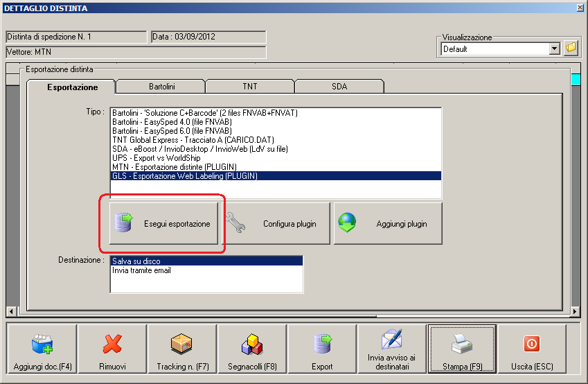
Task: Close the Dettaglio Distinta window
Action: pos(580,8)
